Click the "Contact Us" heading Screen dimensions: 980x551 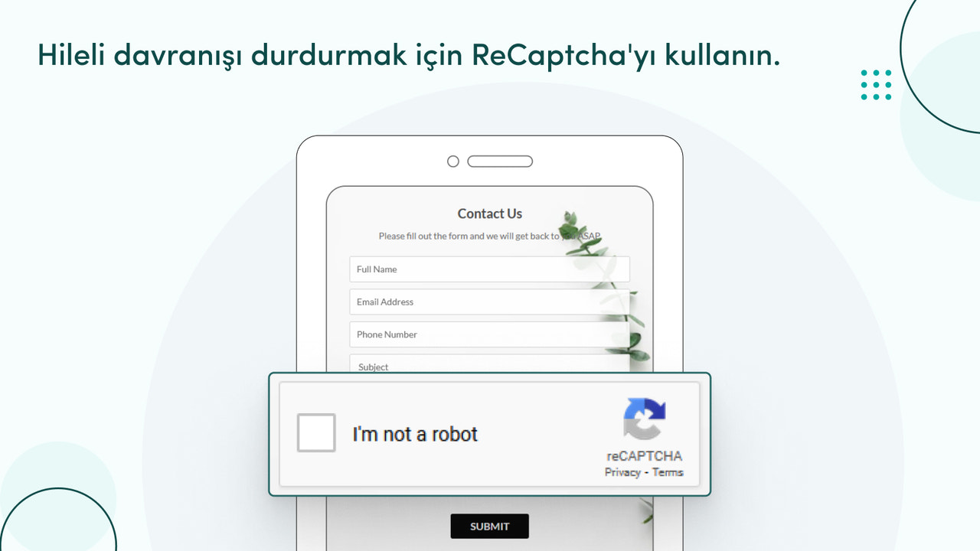[x=490, y=214]
